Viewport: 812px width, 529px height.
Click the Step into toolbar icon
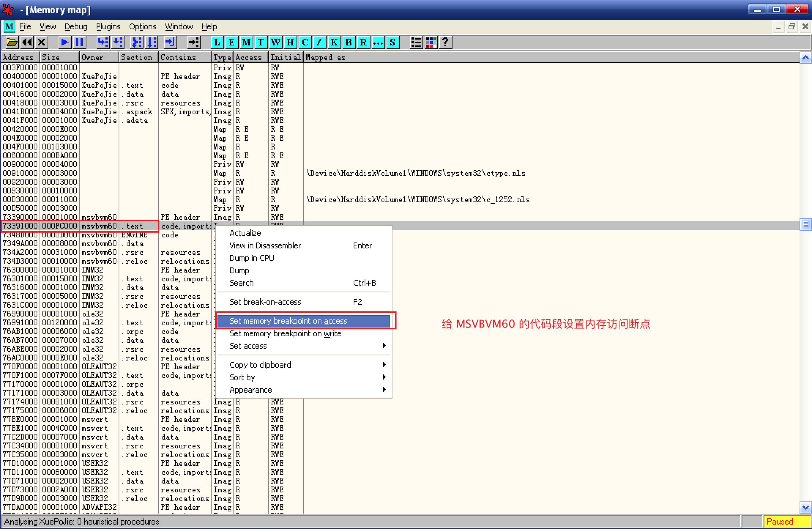[x=103, y=42]
